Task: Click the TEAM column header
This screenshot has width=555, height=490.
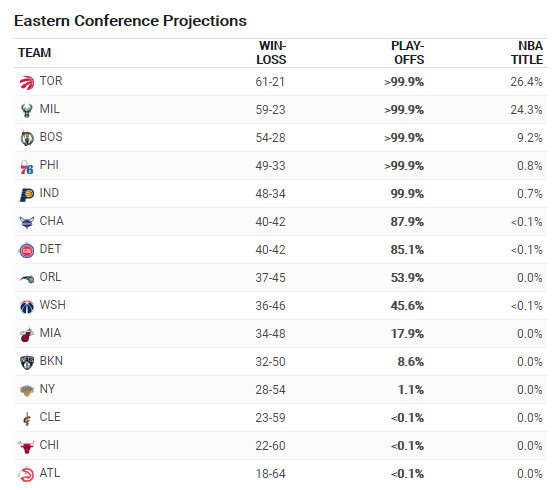Action: click(x=35, y=53)
